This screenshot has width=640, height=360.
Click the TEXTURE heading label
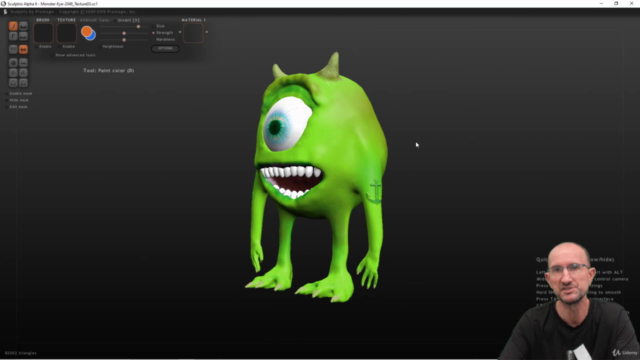[x=67, y=20]
